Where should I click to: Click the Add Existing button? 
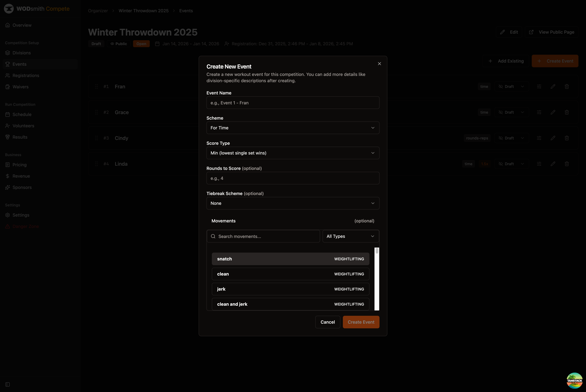pos(506,61)
